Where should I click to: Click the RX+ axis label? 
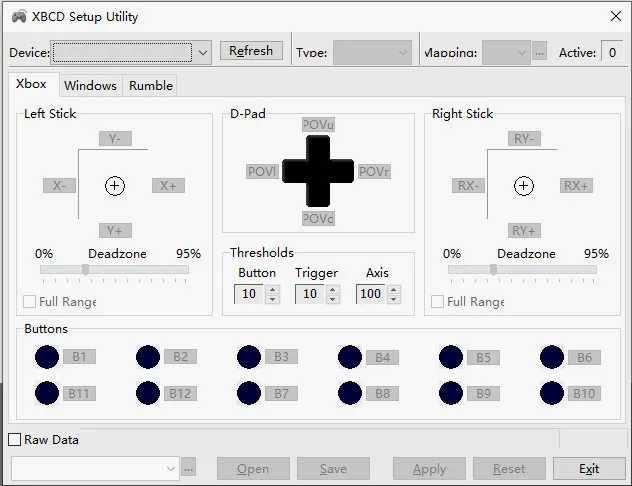tap(576, 186)
